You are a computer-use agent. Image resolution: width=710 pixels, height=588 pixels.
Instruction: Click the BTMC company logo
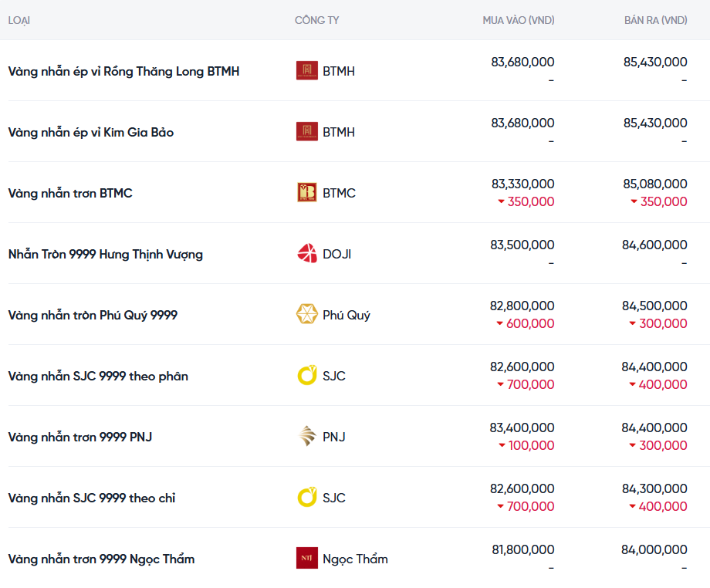pyautogui.click(x=306, y=193)
